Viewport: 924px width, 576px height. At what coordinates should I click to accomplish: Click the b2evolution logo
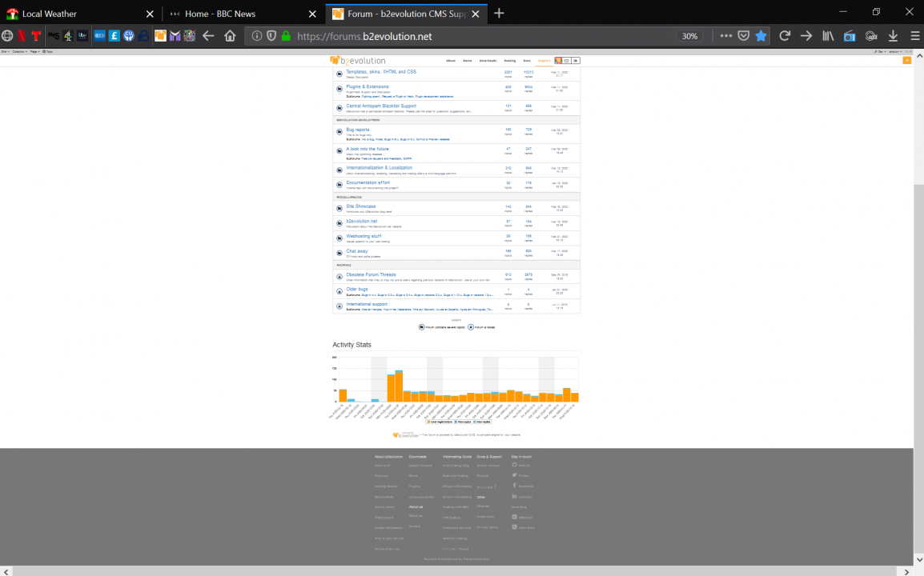point(358,61)
